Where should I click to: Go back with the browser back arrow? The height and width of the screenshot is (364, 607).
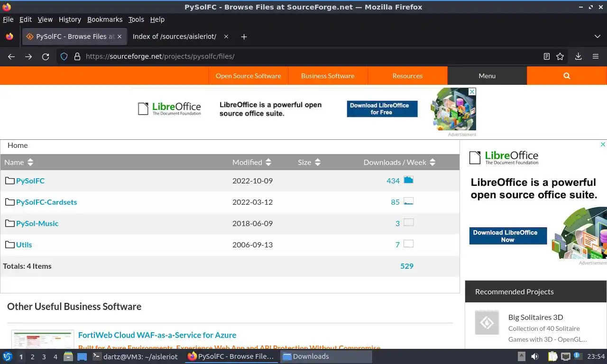click(11, 56)
